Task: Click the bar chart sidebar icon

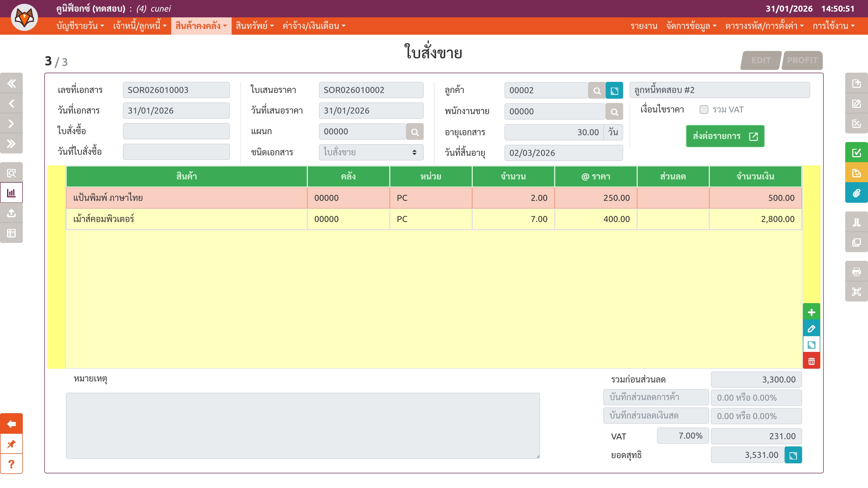Action: click(x=11, y=193)
